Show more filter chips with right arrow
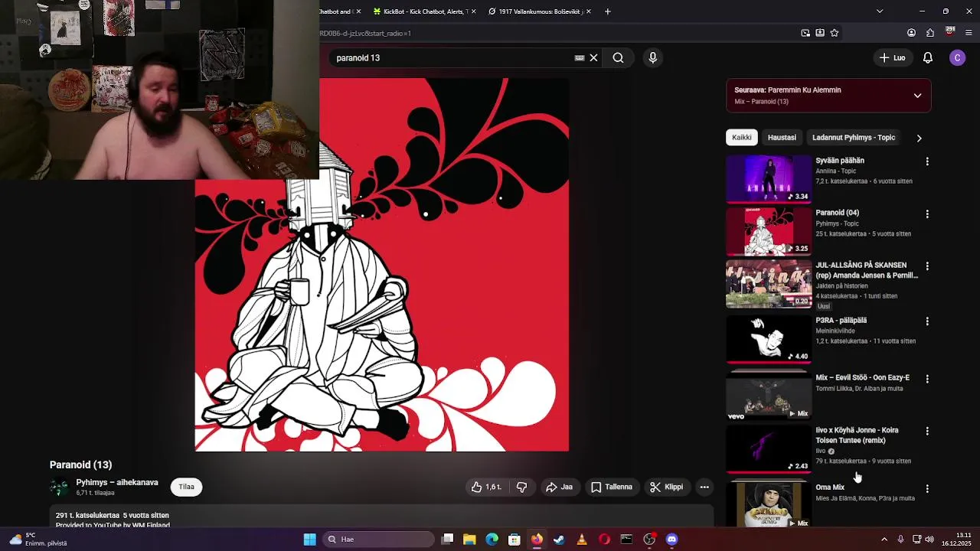 (x=919, y=138)
